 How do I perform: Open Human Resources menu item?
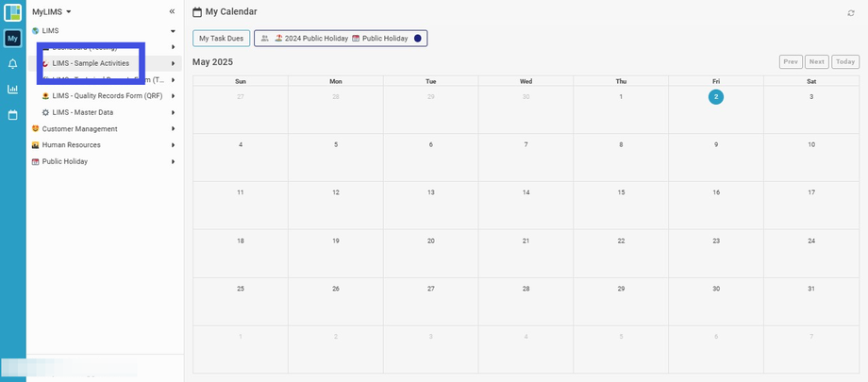pyautogui.click(x=72, y=145)
